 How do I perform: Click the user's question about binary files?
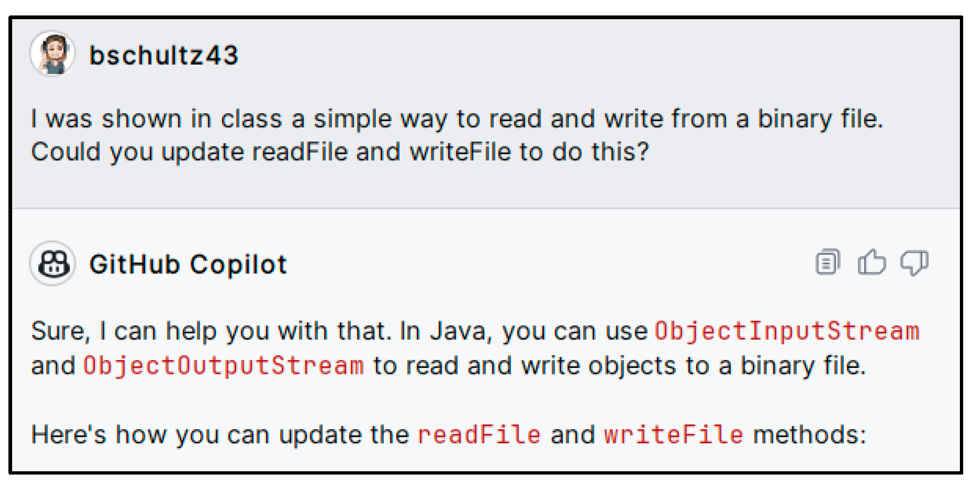457,119
